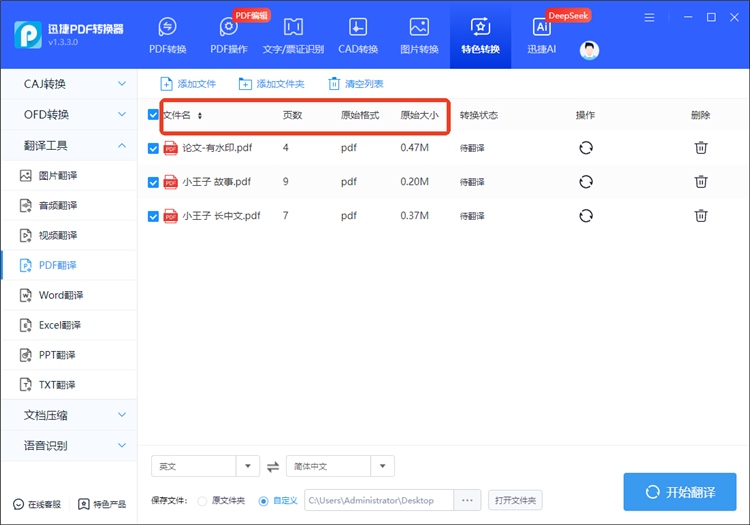
Task: Open 视频翻译 in the sidebar
Action: 69,235
